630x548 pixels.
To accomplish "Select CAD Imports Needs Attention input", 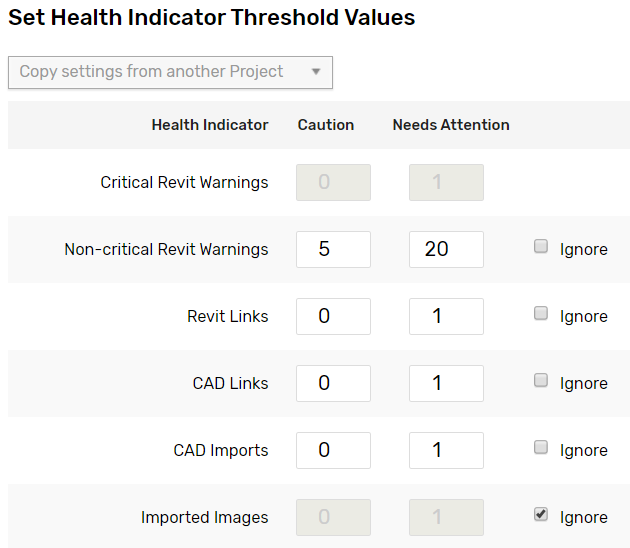I will (446, 450).
